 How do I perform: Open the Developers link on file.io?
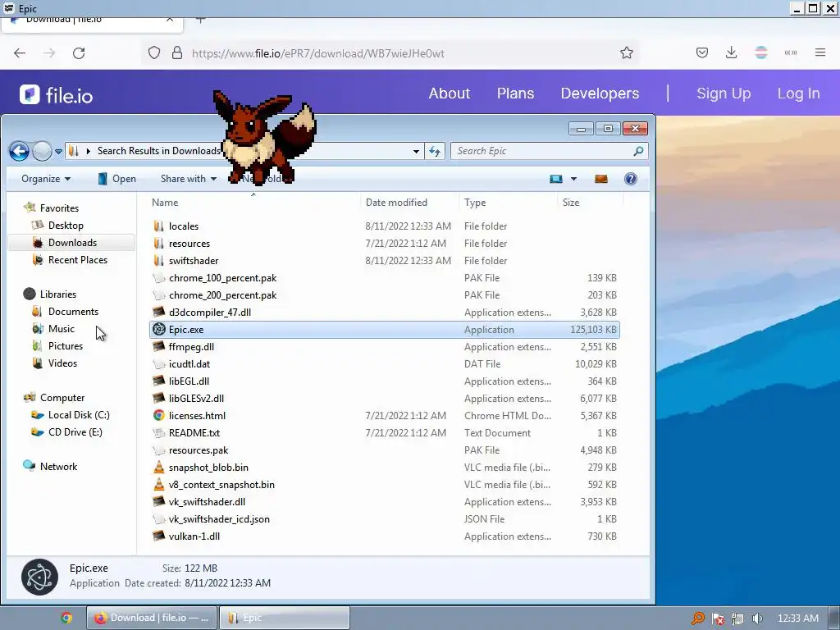click(600, 94)
